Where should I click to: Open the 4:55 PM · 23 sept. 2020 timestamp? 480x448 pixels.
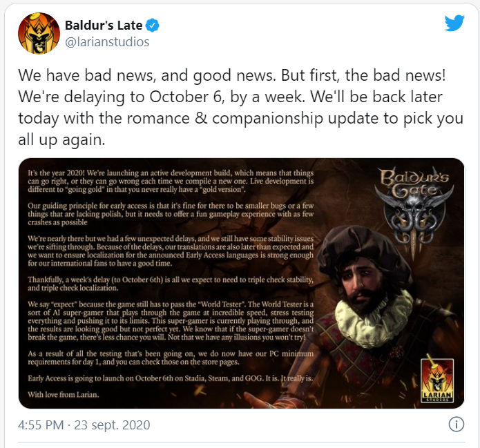click(84, 425)
